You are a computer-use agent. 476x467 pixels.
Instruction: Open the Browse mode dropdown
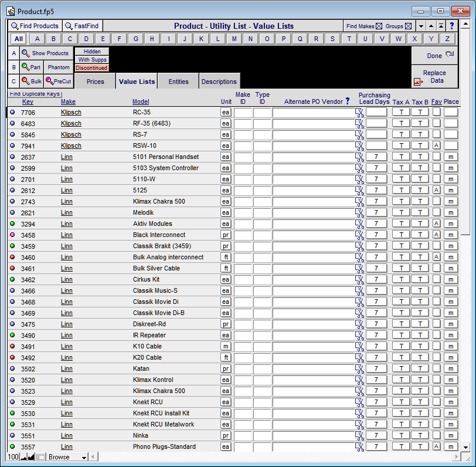click(x=67, y=457)
